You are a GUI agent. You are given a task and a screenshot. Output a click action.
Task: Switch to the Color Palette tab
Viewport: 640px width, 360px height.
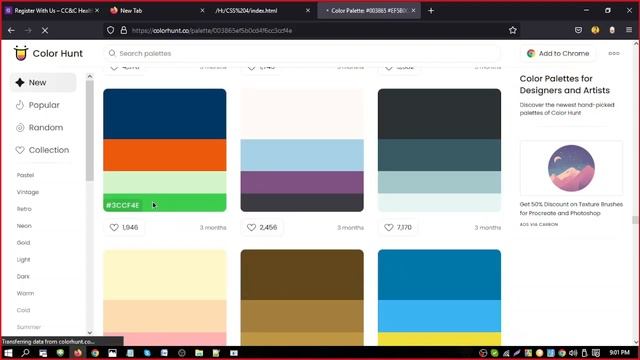(x=369, y=11)
